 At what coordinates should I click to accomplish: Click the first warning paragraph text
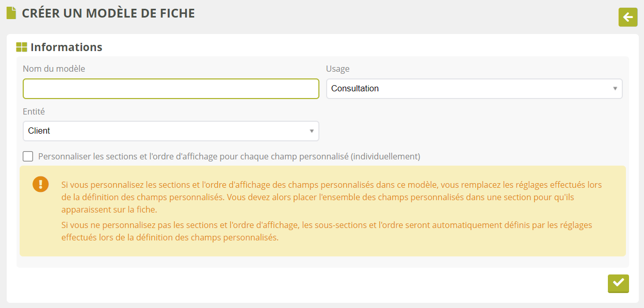[330, 197]
